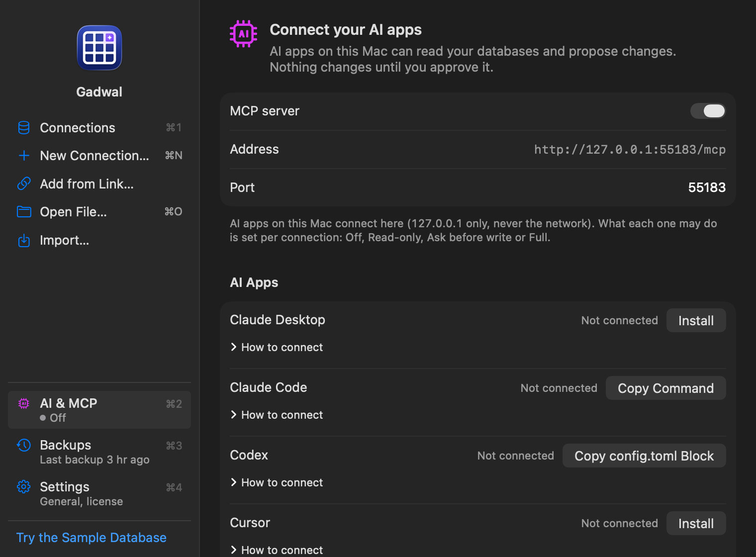Click the AI Apps section heading
Image resolution: width=756 pixels, height=557 pixels.
[x=254, y=282]
